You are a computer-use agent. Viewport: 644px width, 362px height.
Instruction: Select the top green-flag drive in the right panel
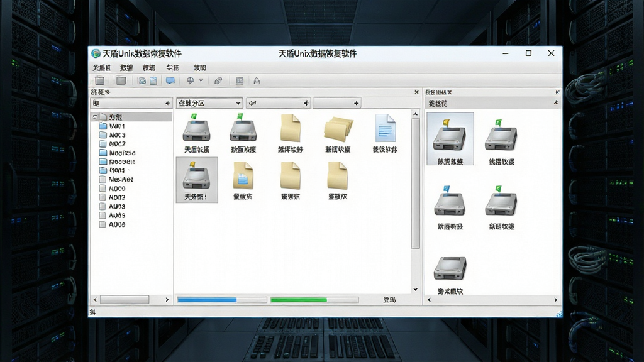(x=501, y=135)
